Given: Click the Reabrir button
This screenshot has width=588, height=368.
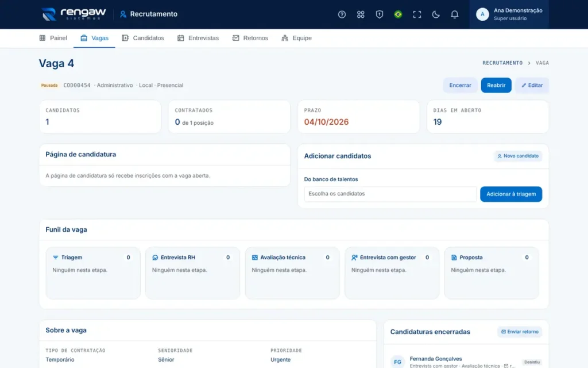Looking at the screenshot, I should pyautogui.click(x=496, y=85).
